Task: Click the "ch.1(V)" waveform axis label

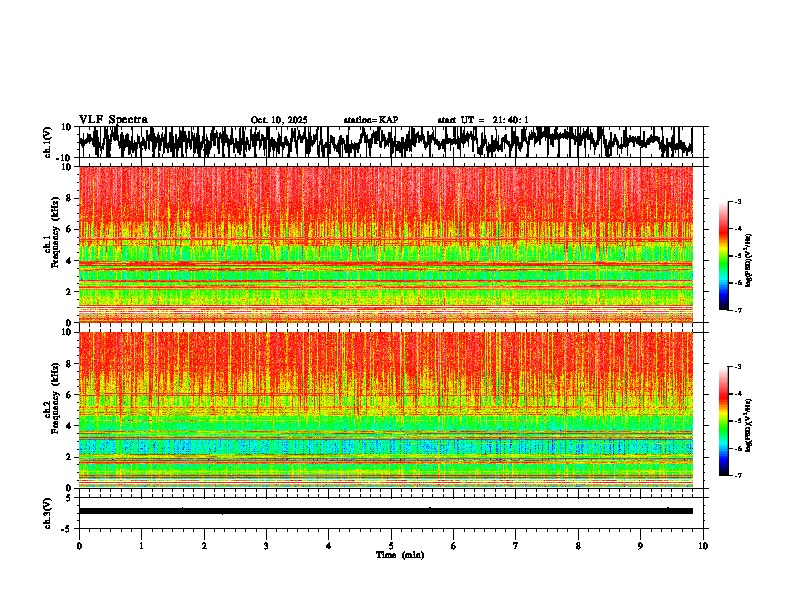Action: click(x=49, y=142)
